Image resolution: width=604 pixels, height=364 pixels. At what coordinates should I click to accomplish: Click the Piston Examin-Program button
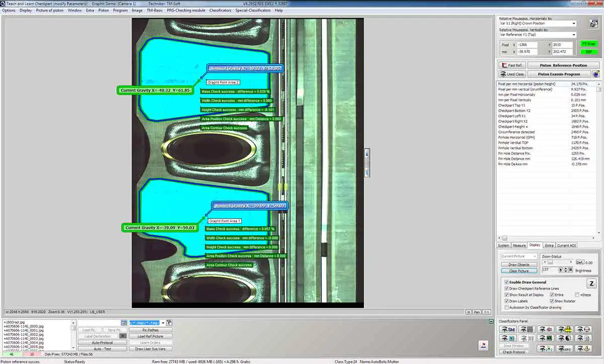[559, 74]
